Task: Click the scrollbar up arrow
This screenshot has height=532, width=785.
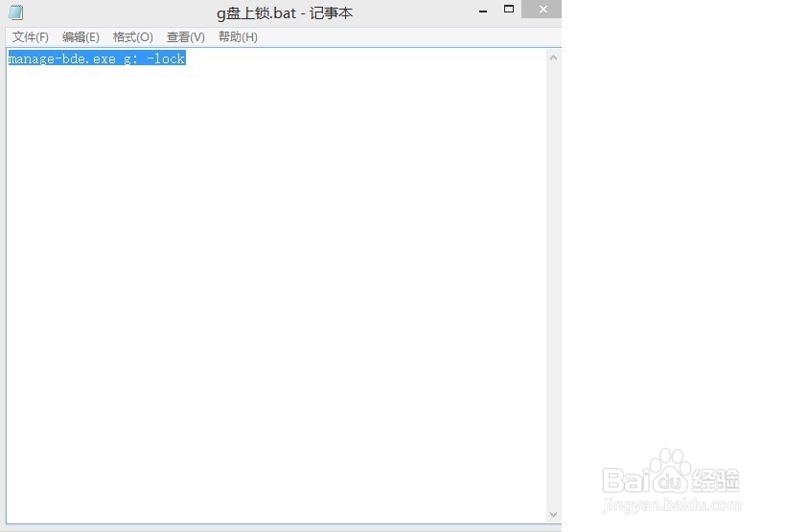Action: tap(553, 58)
